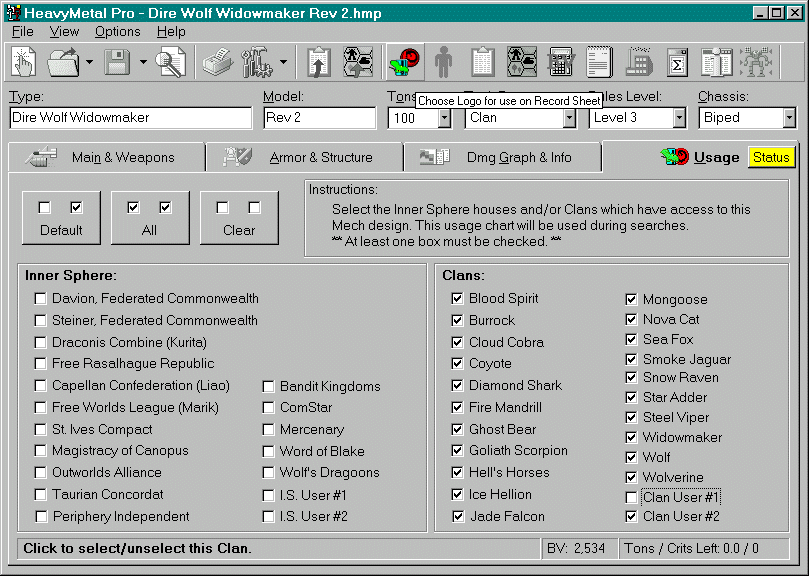Enable the Wolf's Dragoons checkbox
This screenshot has width=809, height=576.
coord(268,473)
